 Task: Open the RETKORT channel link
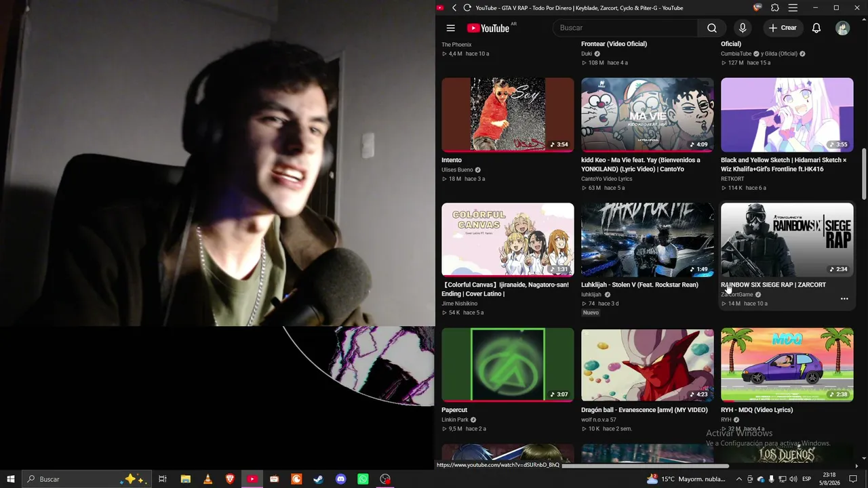click(732, 179)
